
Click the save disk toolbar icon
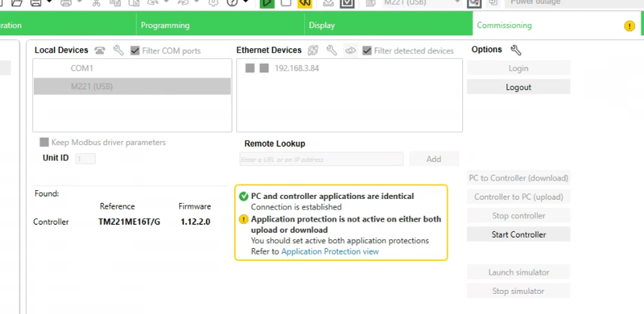coord(35,3)
